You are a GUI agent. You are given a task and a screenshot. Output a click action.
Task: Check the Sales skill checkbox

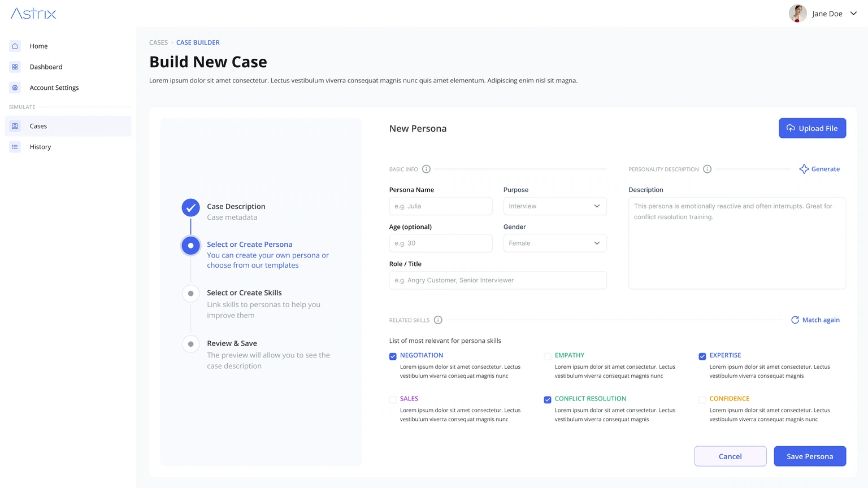(x=393, y=400)
